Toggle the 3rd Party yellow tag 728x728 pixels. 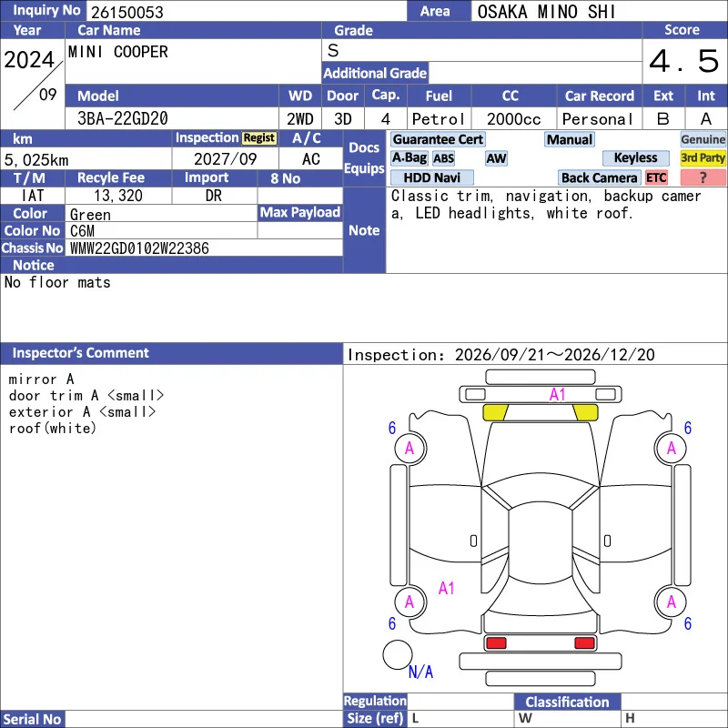(x=703, y=157)
